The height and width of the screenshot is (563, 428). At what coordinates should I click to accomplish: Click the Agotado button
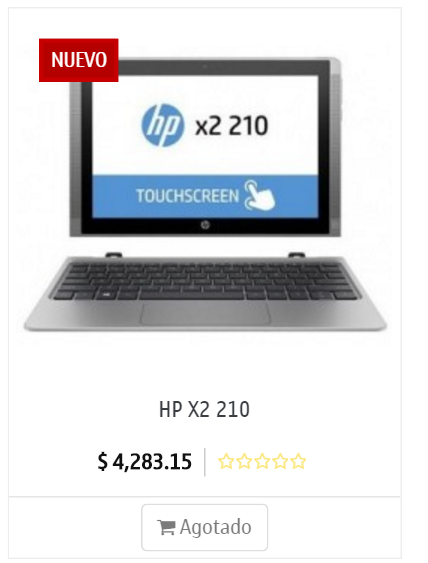click(x=205, y=527)
